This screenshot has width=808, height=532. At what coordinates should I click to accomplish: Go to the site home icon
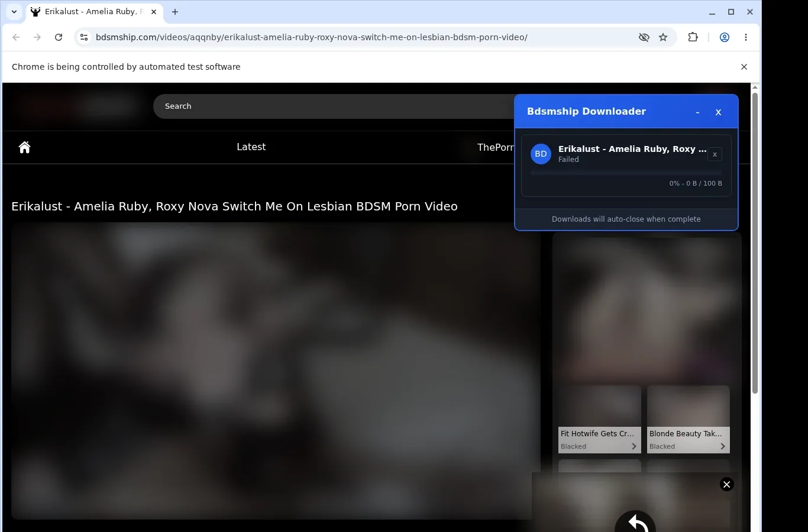point(24,147)
